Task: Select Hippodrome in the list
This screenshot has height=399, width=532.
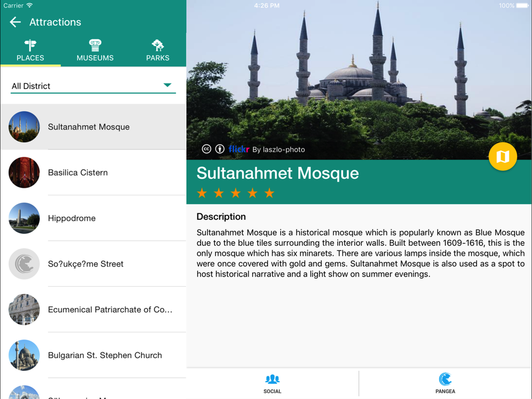Action: click(93, 218)
